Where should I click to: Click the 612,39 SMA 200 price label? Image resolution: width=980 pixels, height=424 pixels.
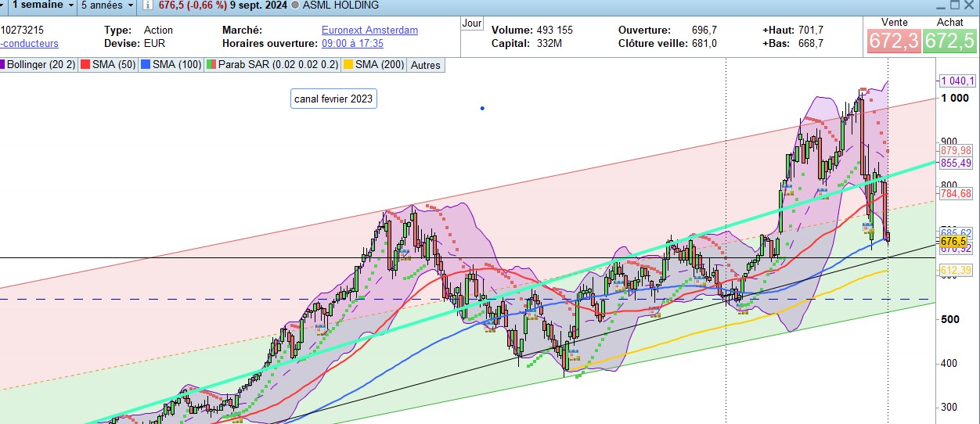pos(956,270)
